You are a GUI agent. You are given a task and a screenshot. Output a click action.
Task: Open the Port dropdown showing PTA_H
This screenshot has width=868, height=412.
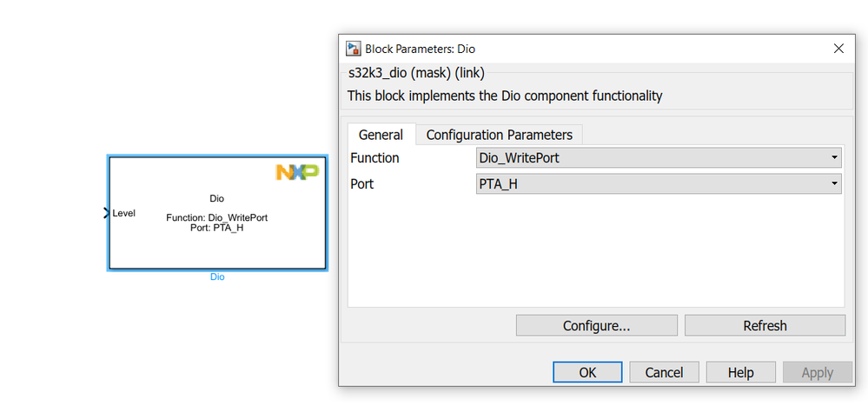659,184
